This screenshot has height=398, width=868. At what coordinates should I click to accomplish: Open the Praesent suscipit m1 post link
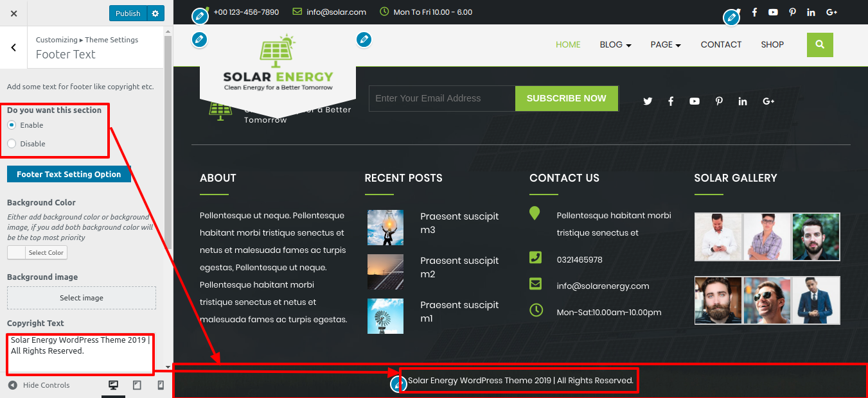(x=459, y=312)
